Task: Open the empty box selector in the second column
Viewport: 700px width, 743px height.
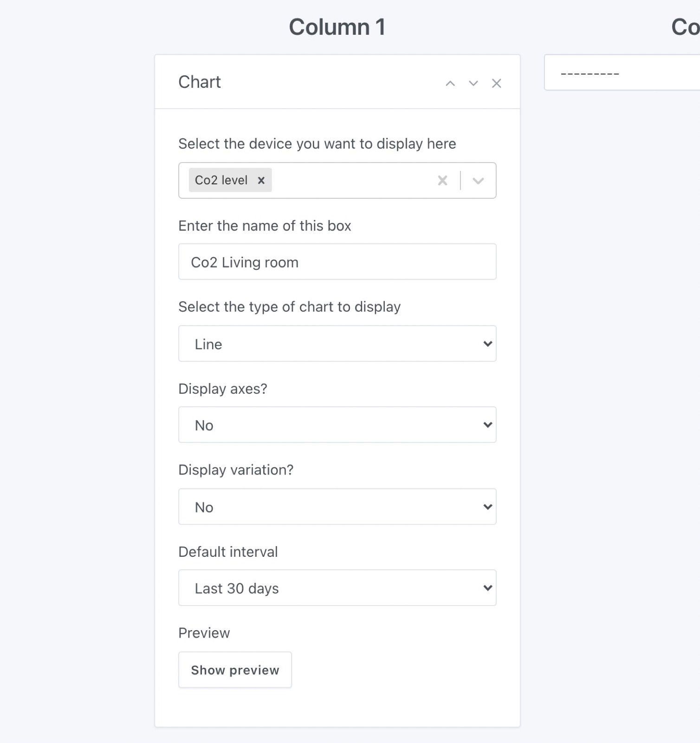Action: coord(622,73)
